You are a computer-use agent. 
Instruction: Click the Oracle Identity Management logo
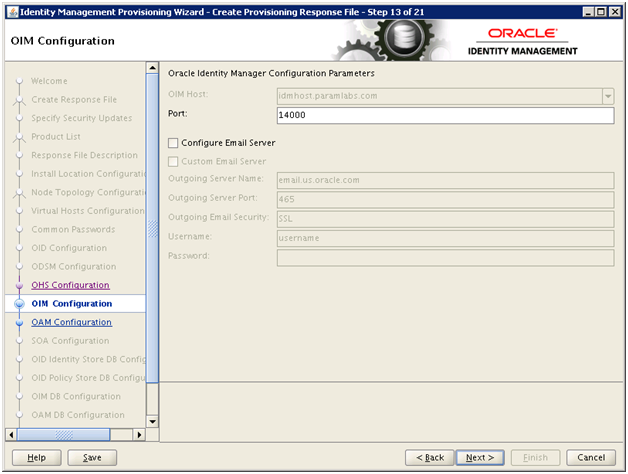[523, 42]
